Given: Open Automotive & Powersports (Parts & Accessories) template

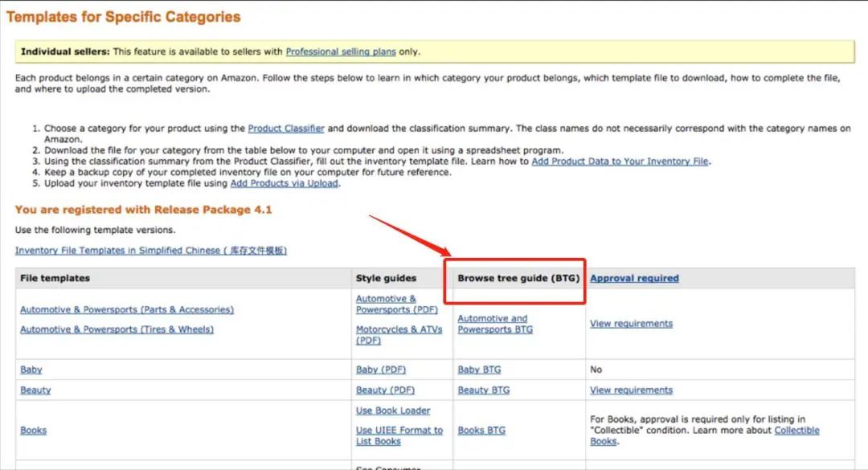Looking at the screenshot, I should tap(126, 310).
